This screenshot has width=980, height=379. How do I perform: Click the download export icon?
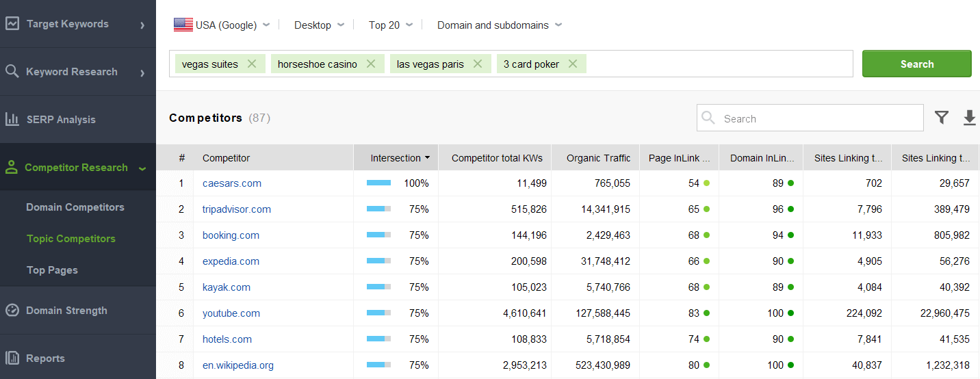point(969,118)
